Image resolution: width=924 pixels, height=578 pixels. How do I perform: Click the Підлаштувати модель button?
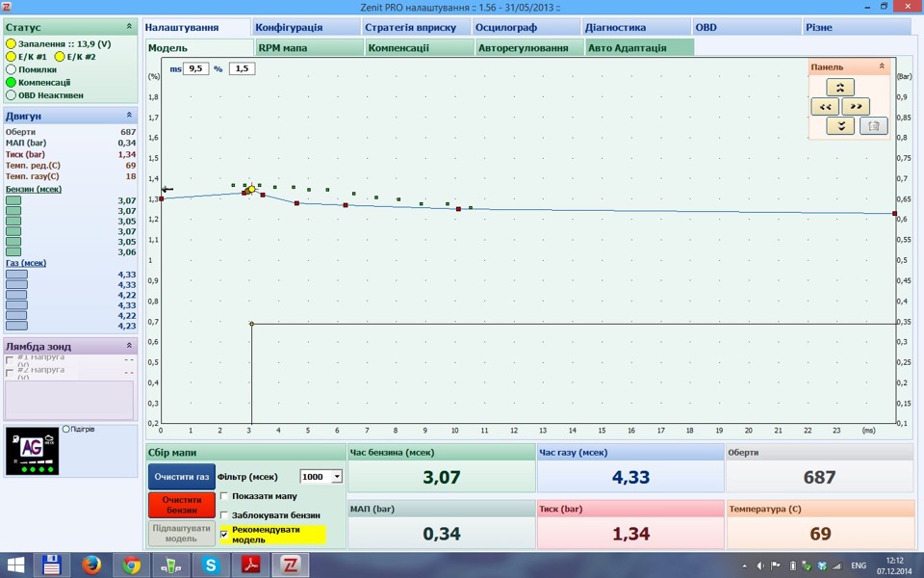182,533
